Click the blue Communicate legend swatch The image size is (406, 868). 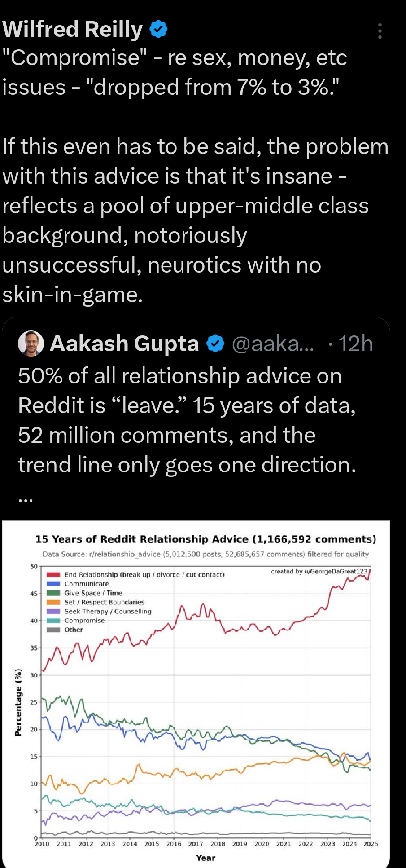[x=53, y=584]
